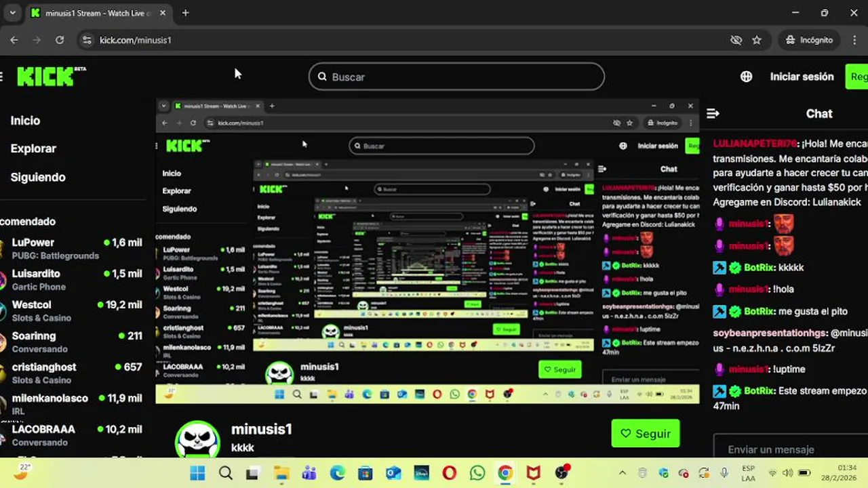Open Luisardito channel in main recommended list
Screen dimensions: 868x488
71,280
